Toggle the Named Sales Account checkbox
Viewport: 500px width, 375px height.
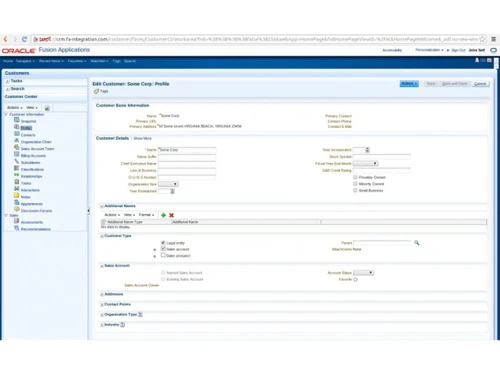(x=163, y=272)
